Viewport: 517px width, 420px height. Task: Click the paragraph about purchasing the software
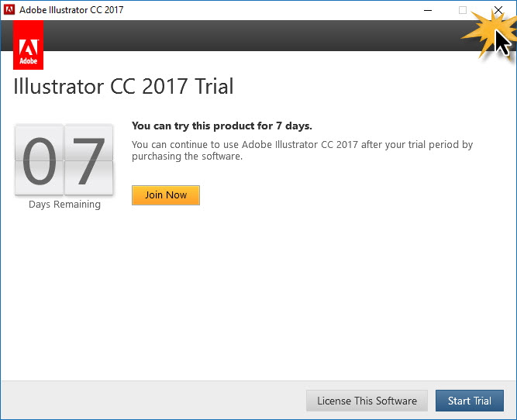pyautogui.click(x=302, y=150)
